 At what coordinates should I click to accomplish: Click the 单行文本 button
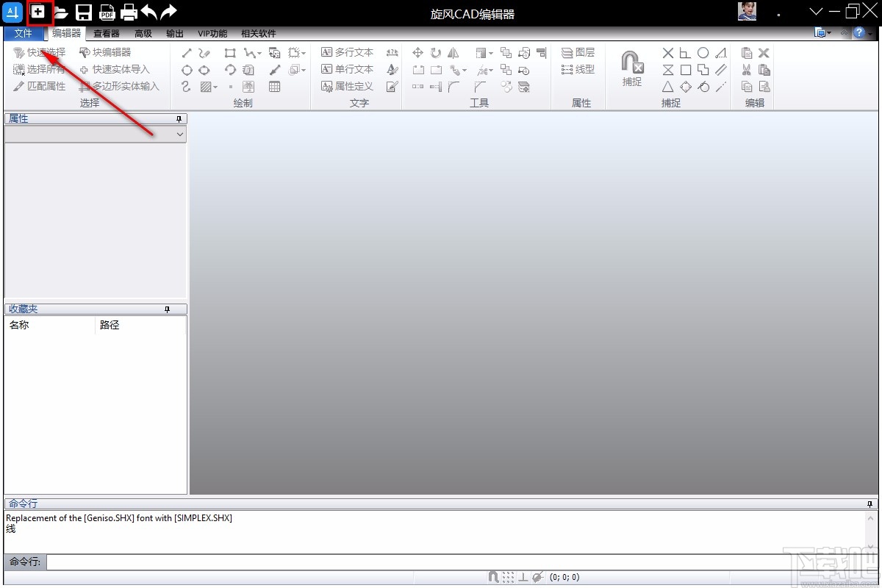pyautogui.click(x=347, y=69)
